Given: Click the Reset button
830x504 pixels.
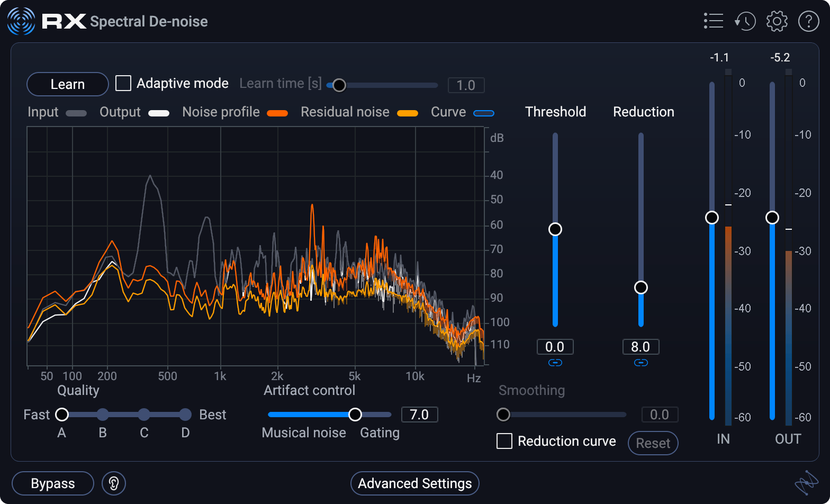Looking at the screenshot, I should [x=653, y=443].
